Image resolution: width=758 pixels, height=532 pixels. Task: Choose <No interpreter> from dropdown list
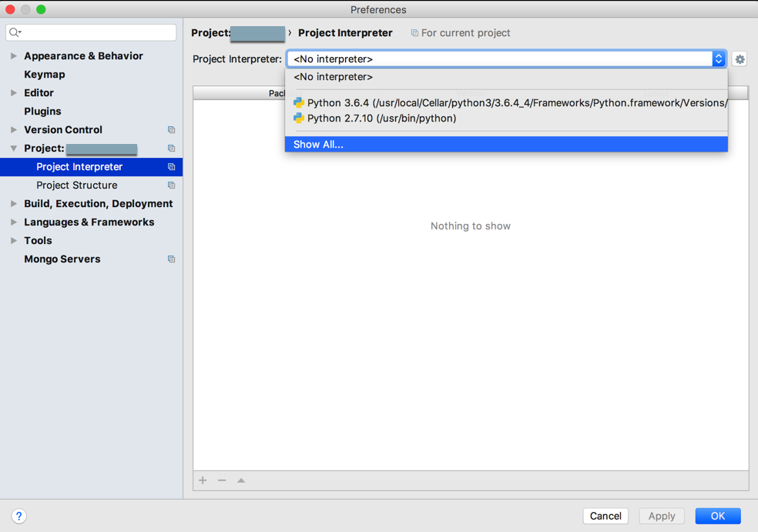click(506, 77)
